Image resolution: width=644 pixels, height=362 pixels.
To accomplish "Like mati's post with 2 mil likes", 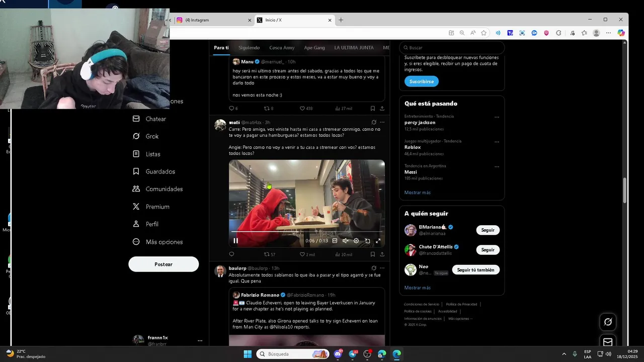I will [x=307, y=254].
